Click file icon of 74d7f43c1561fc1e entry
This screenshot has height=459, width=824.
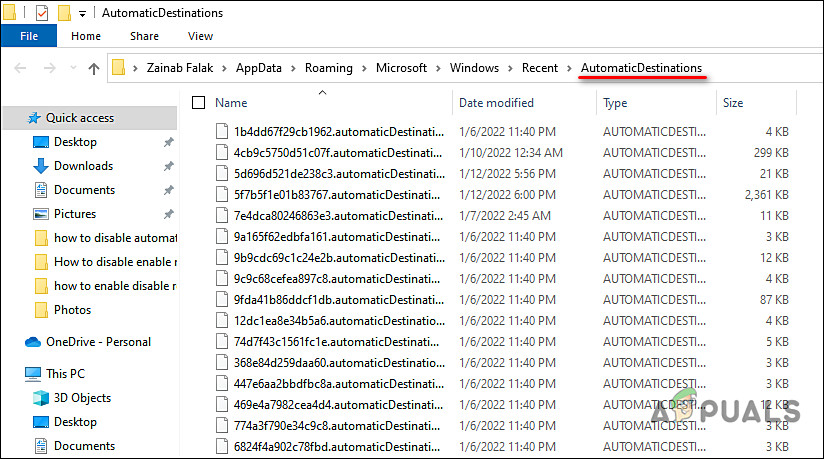[222, 342]
